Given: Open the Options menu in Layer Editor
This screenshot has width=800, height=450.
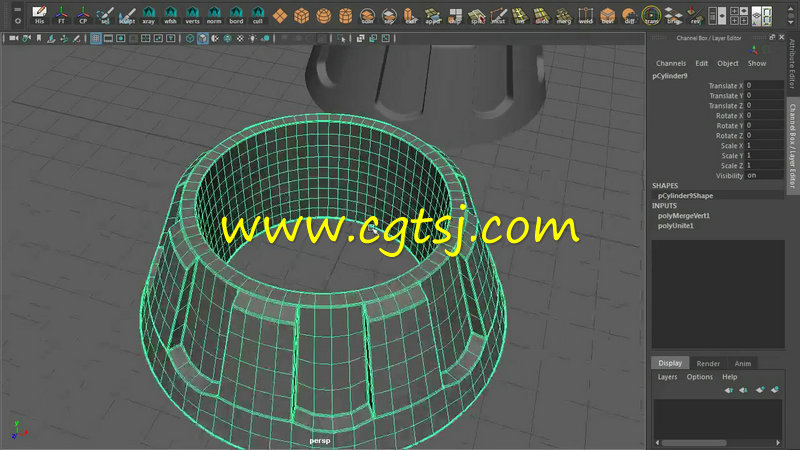Looking at the screenshot, I should [699, 377].
